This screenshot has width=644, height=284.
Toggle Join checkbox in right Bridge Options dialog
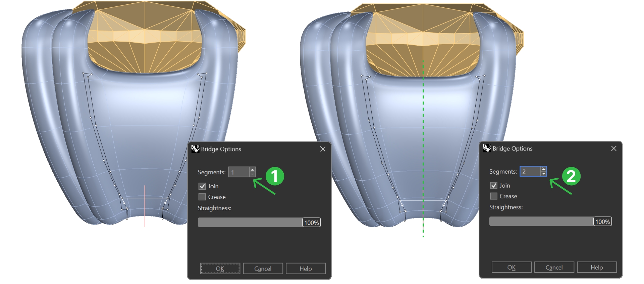494,185
